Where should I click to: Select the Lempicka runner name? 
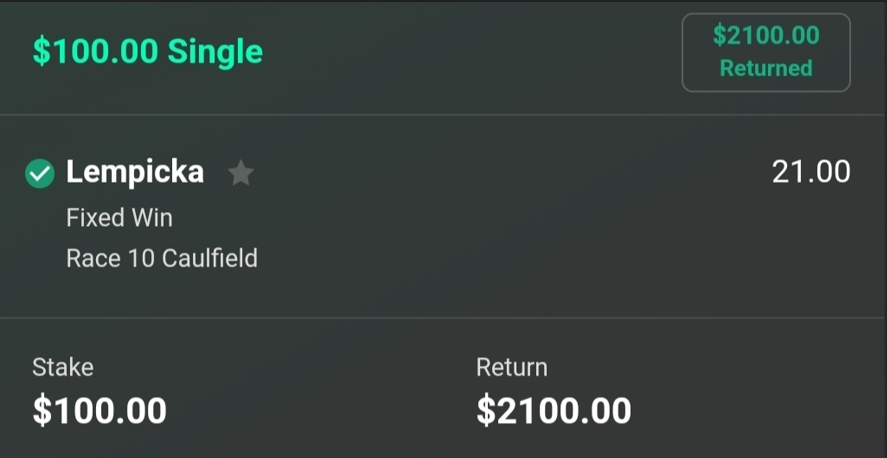(135, 172)
